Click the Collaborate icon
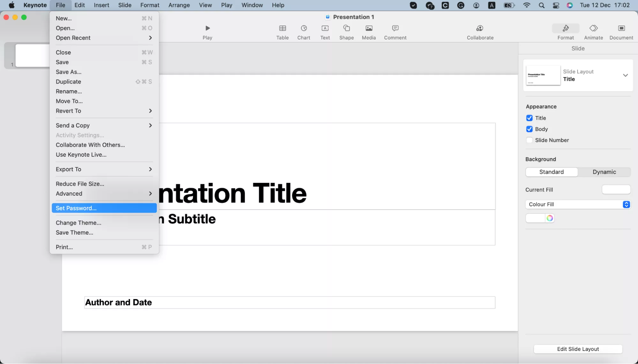Screen dimensions: 638x364 click(480, 32)
